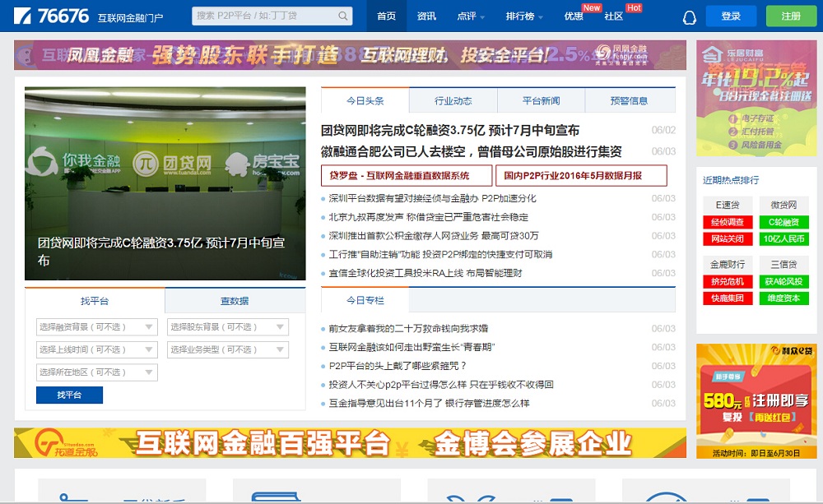
Task: Click the green 获A轮风投 tag
Action: (x=783, y=282)
